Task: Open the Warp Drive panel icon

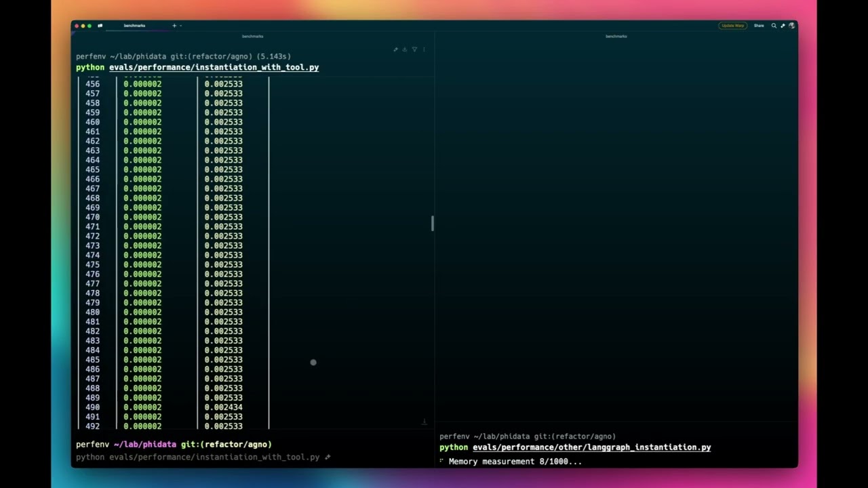Action: point(100,26)
